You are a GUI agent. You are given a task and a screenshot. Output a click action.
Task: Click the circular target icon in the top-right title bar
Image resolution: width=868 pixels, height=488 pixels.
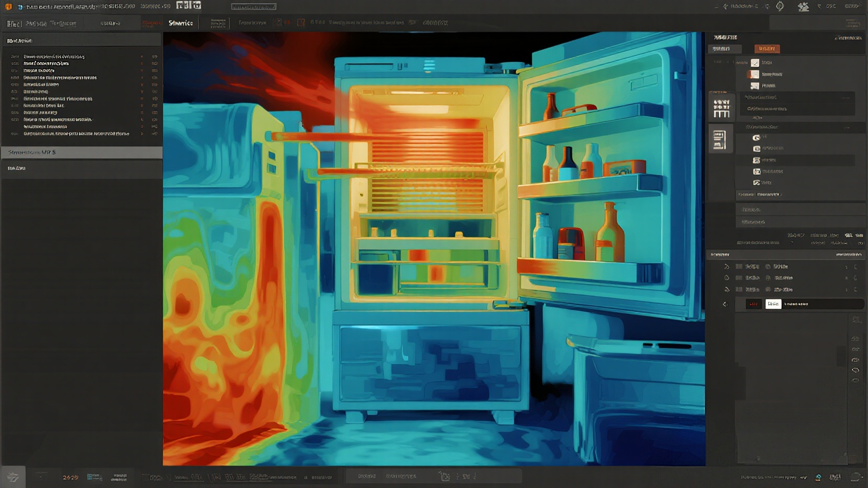pos(780,6)
